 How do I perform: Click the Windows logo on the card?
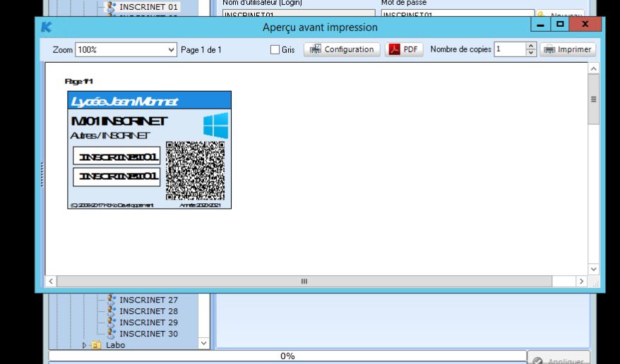point(216,126)
